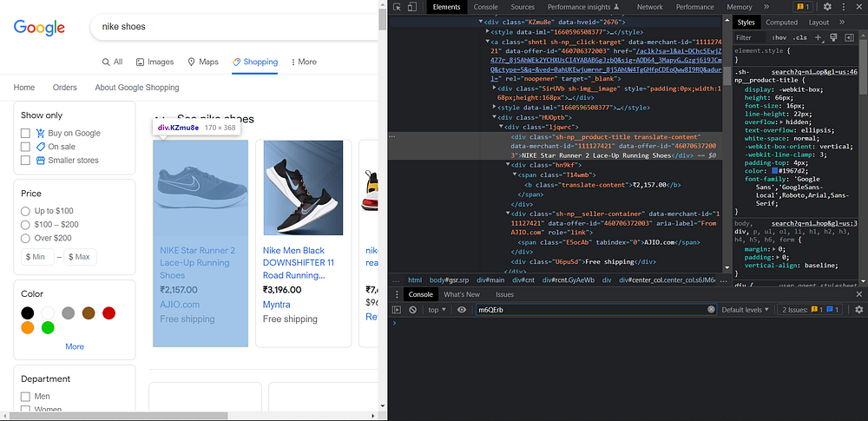Select the Up to $100 price option

[x=25, y=211]
